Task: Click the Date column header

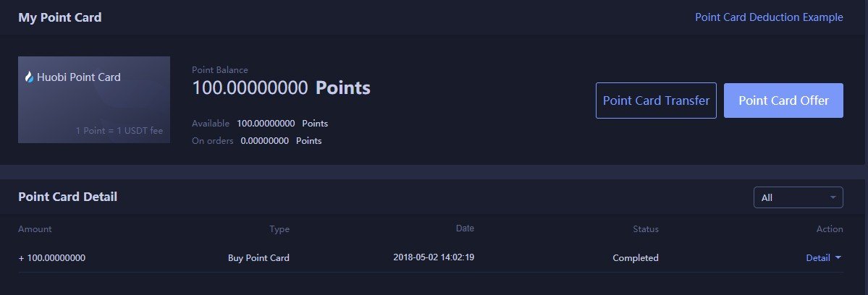Action: 465,228
